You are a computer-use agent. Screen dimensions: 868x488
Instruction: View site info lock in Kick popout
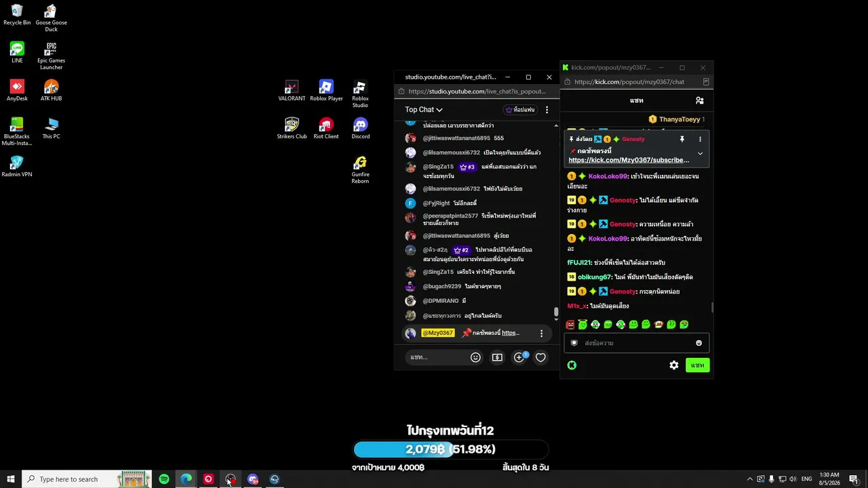[x=568, y=82]
